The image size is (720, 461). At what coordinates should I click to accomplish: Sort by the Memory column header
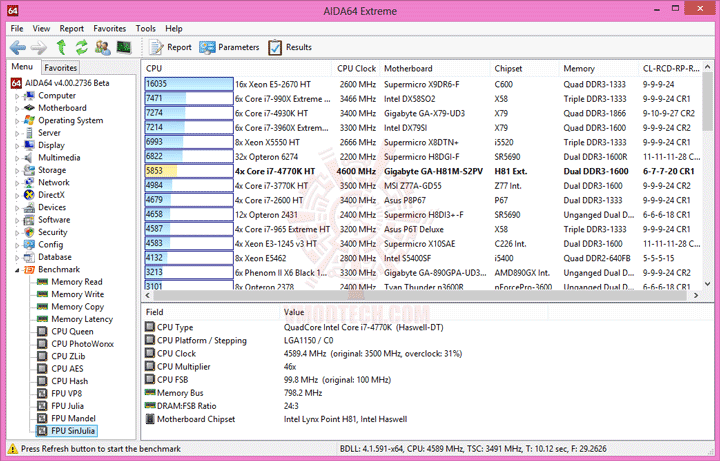(598, 68)
